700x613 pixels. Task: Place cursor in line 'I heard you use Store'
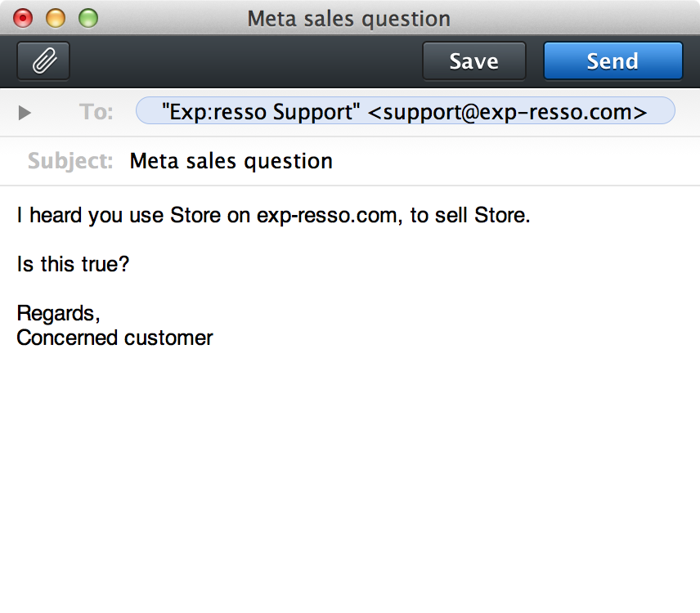point(273,216)
